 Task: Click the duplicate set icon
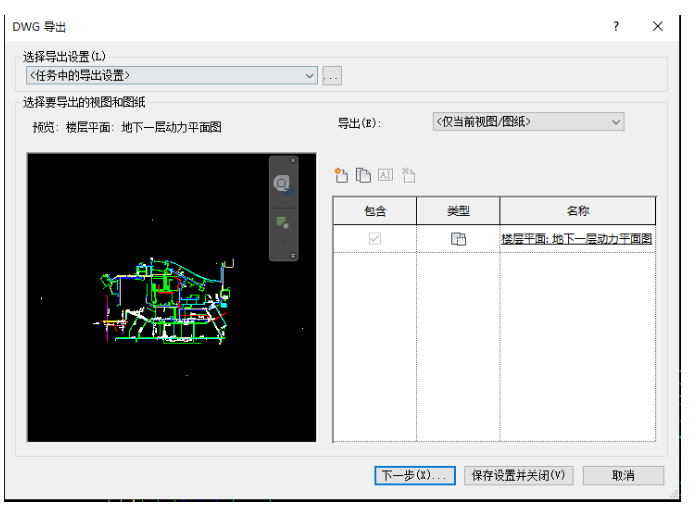363,175
